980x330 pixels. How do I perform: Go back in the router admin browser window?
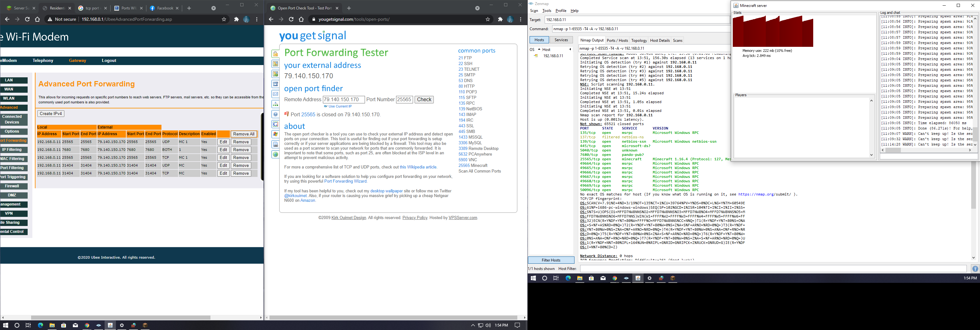(7, 19)
